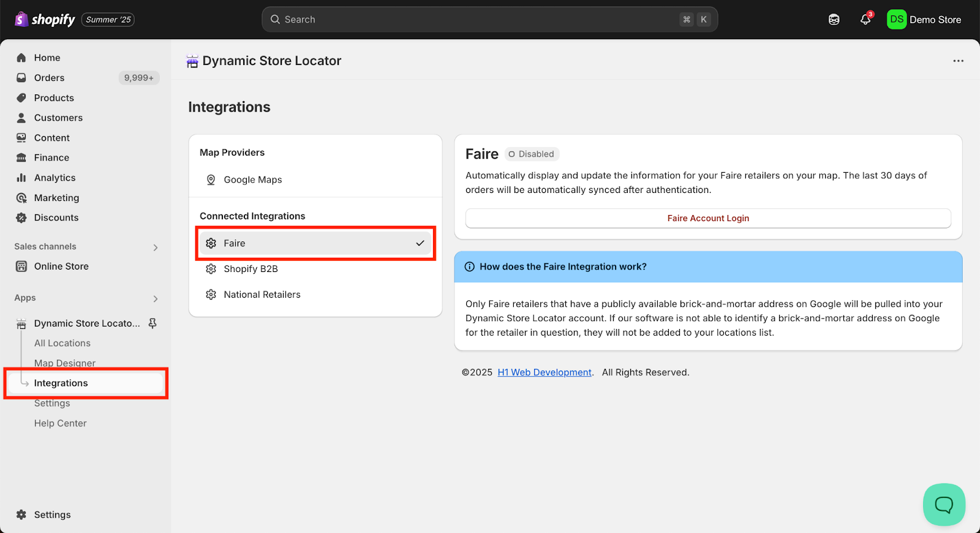Click the bottom Settings gear icon
This screenshot has width=980, height=533.
tap(21, 515)
